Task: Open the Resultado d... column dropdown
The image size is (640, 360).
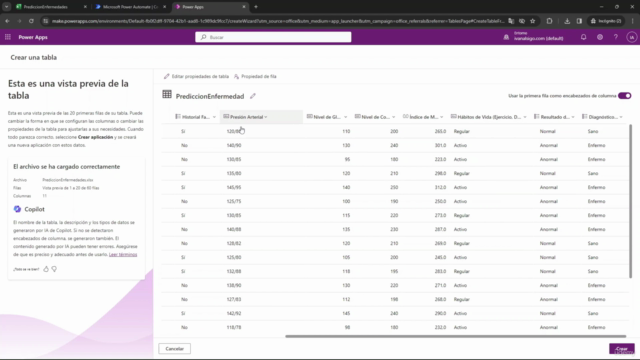Action: point(573,117)
